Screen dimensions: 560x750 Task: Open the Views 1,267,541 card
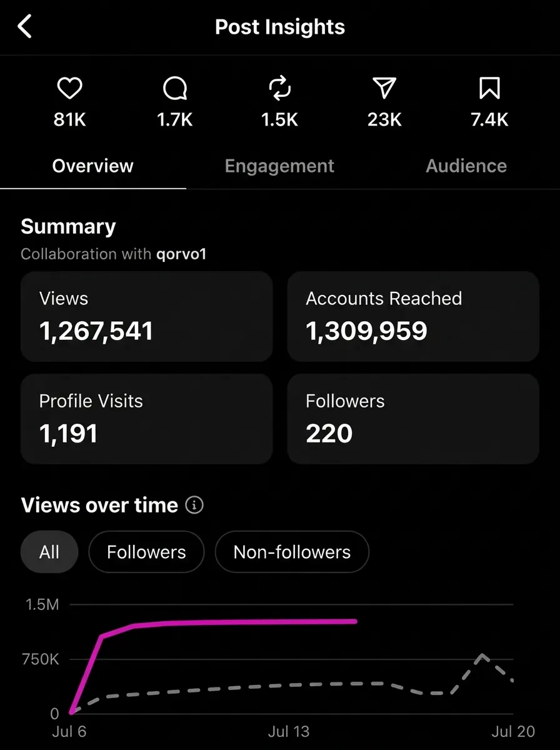coord(147,316)
